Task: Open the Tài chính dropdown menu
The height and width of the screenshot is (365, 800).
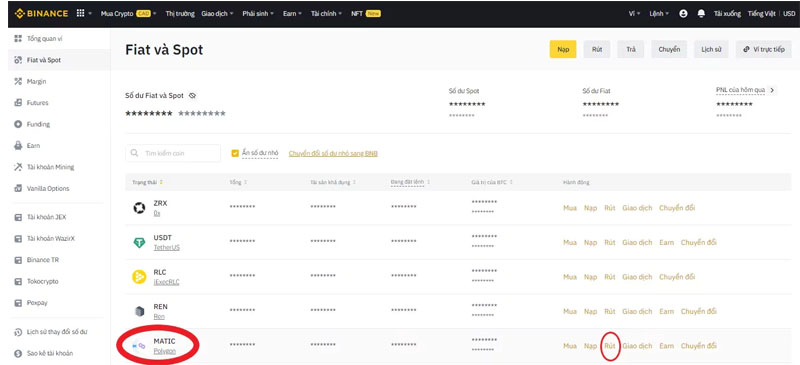Action: (327, 14)
